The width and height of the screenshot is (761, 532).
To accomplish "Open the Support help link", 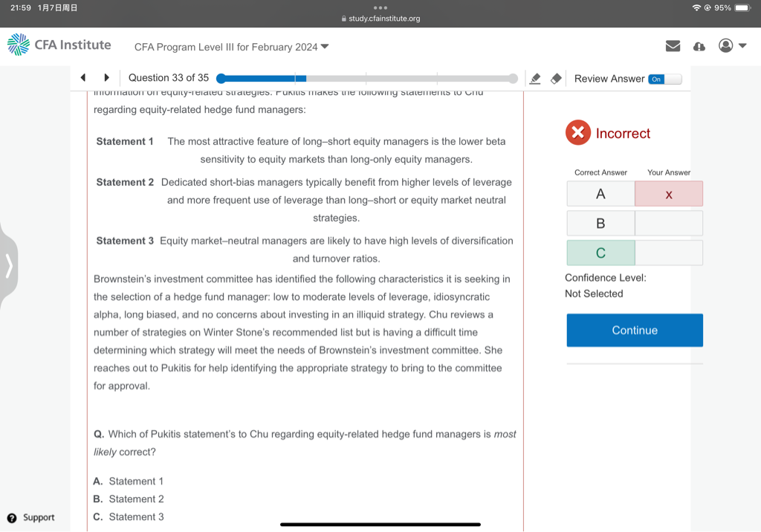I will point(31,517).
